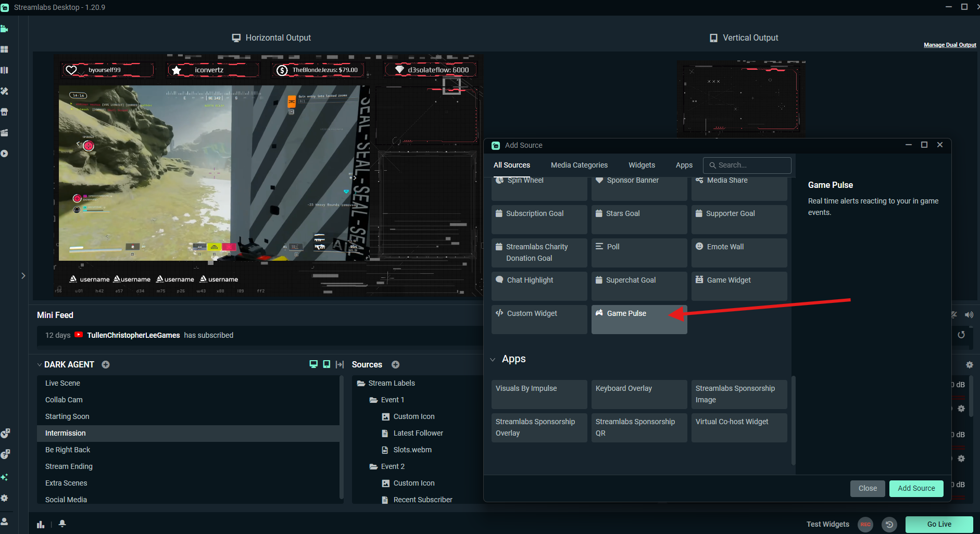Open the audio mixer settings gear
This screenshot has height=534, width=980.
point(969,365)
